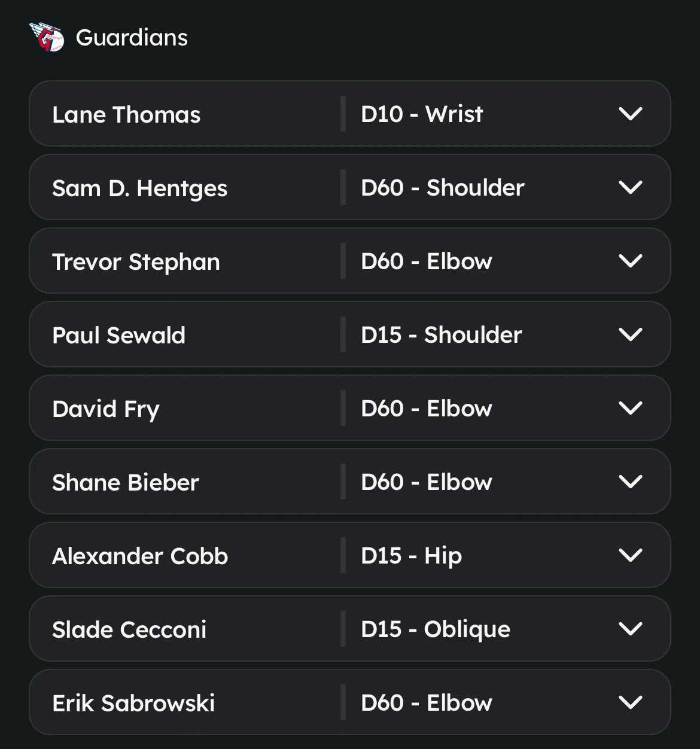Click the Erik Sabrowski player name

tap(133, 703)
